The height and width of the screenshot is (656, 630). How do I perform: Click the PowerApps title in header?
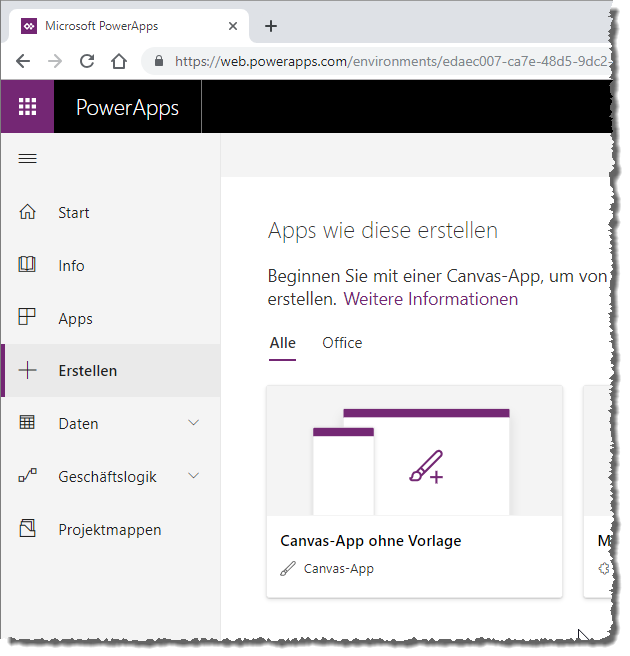[x=128, y=107]
